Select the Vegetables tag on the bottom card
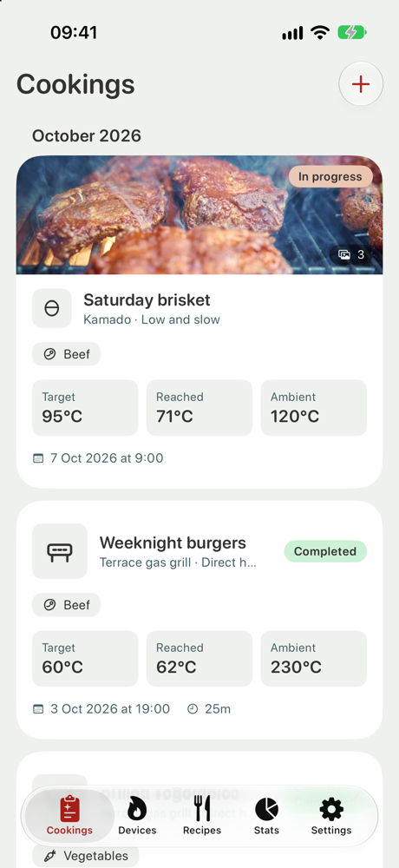Viewport: 399px width, 868px height. (x=85, y=856)
